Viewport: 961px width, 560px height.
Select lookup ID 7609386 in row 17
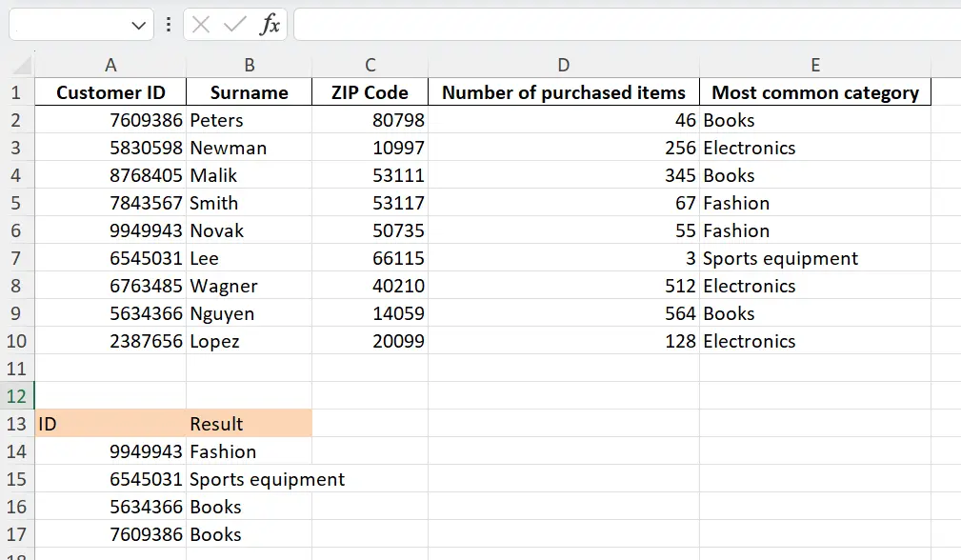coord(110,533)
